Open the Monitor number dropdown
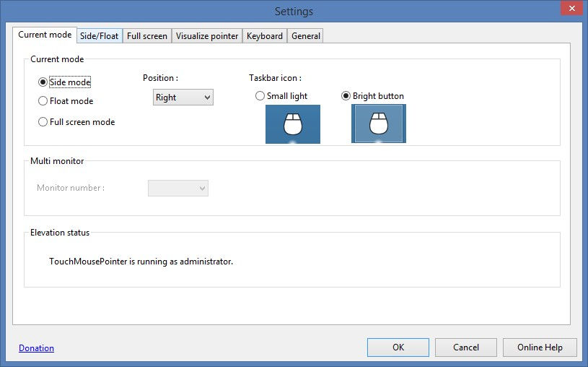 [178, 188]
